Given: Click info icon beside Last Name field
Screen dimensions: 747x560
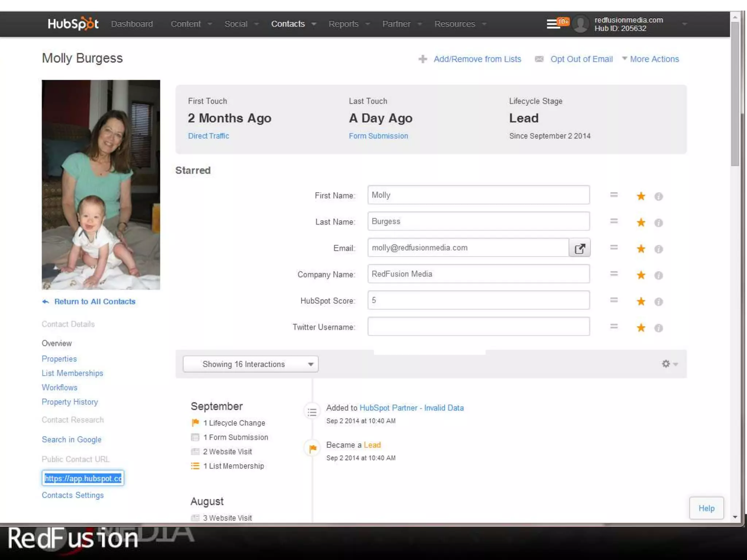Looking at the screenshot, I should click(x=658, y=223).
